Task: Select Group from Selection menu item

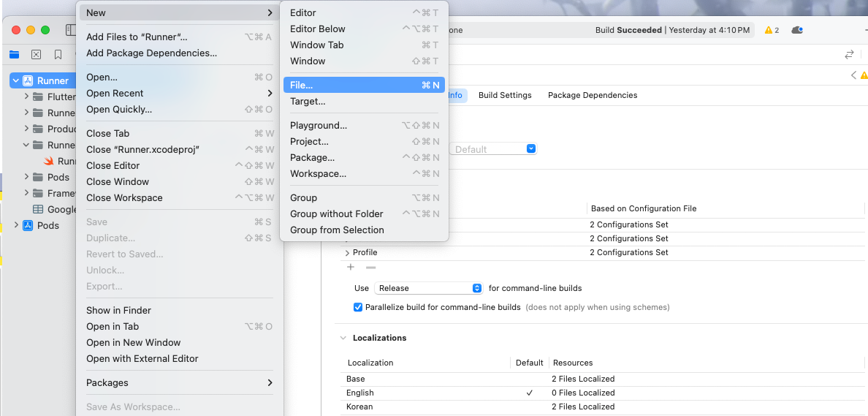Action: (x=365, y=230)
